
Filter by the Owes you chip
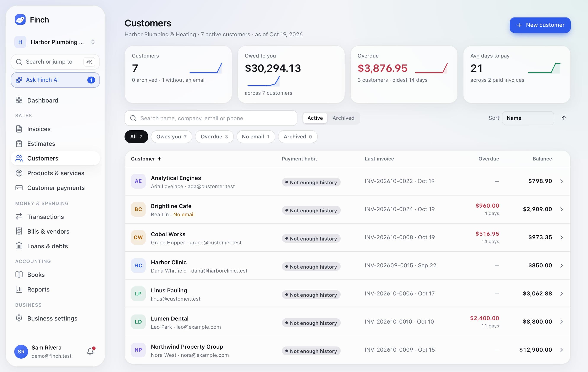[x=171, y=136]
